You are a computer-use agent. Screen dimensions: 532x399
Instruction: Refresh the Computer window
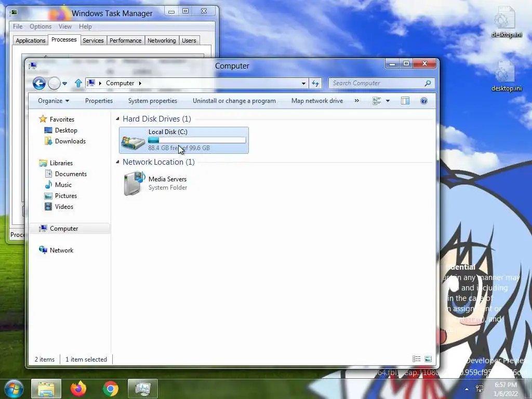pyautogui.click(x=315, y=83)
